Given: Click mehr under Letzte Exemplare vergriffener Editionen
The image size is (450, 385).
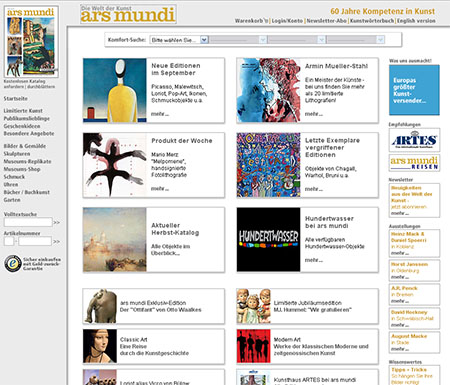Looking at the screenshot, I should (x=313, y=189).
